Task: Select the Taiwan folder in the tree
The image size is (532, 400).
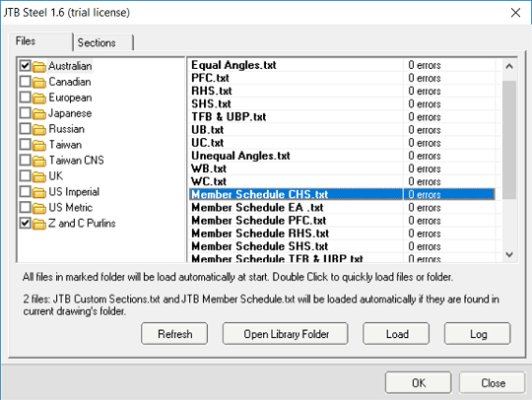Action: (65, 145)
